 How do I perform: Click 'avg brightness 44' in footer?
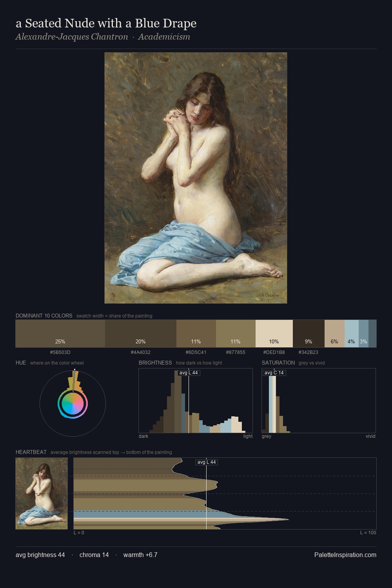click(40, 555)
